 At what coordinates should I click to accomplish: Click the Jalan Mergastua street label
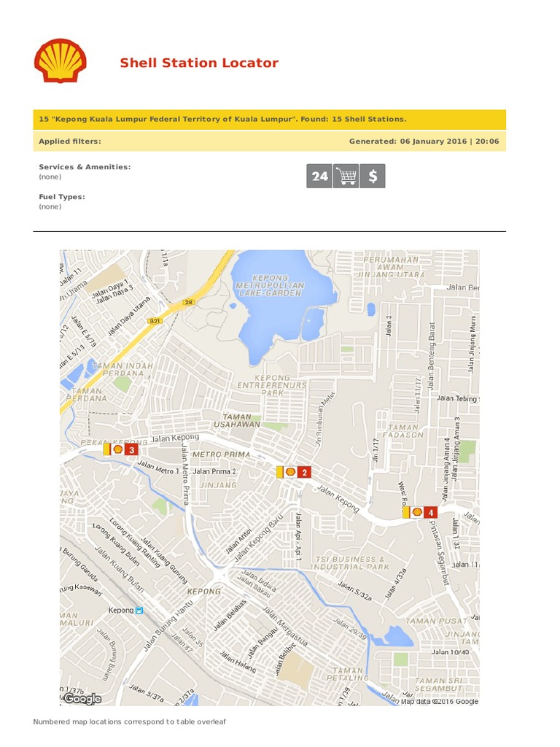[285, 626]
